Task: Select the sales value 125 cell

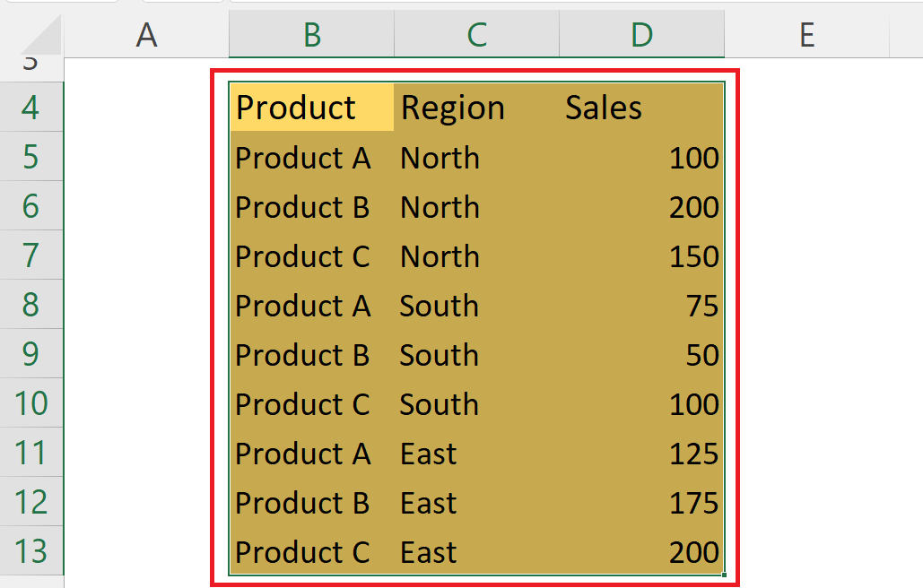Action: [641, 454]
